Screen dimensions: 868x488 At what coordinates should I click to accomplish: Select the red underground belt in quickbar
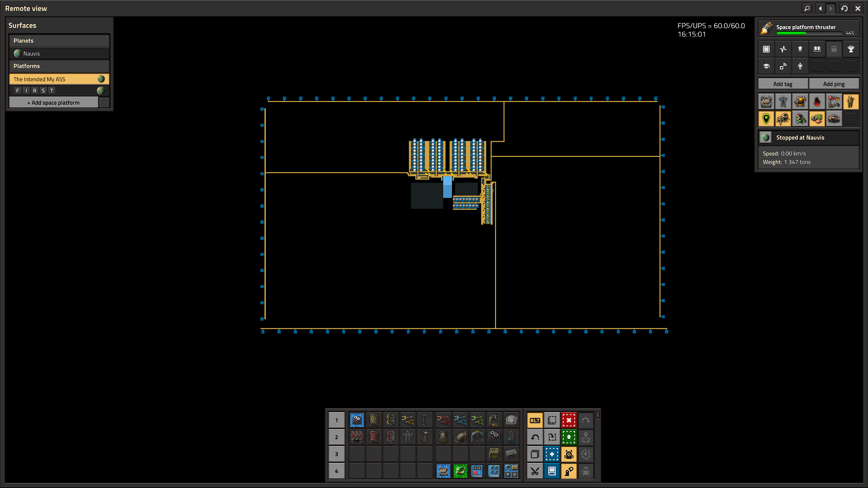click(x=374, y=437)
